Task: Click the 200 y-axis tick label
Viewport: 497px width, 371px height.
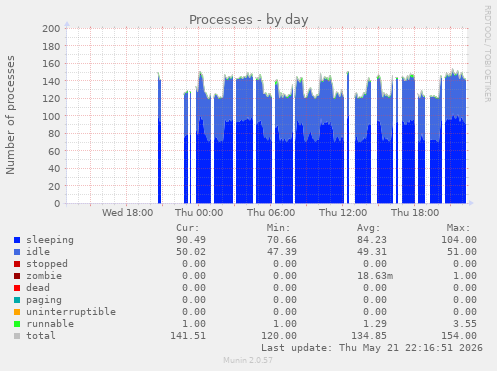Action: coord(51,29)
